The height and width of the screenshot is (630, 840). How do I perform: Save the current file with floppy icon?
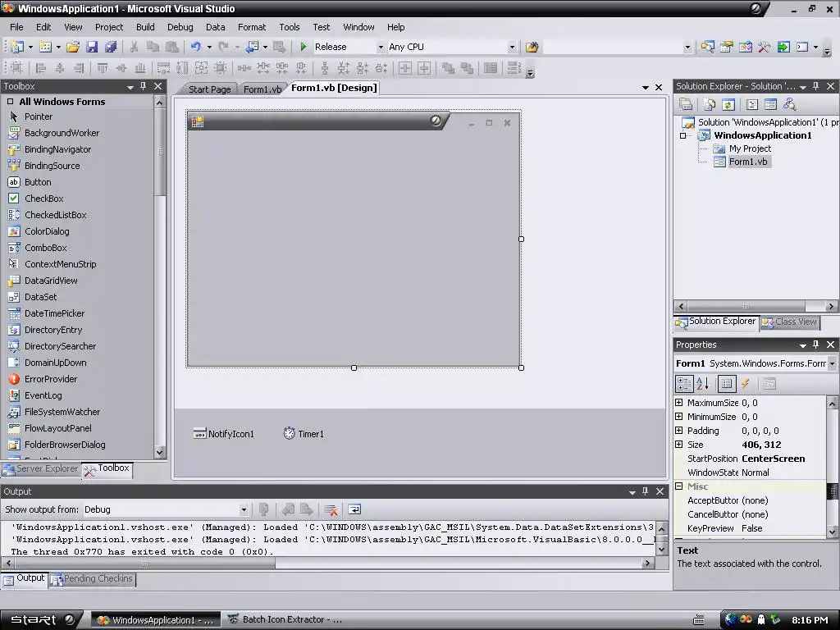coord(92,47)
